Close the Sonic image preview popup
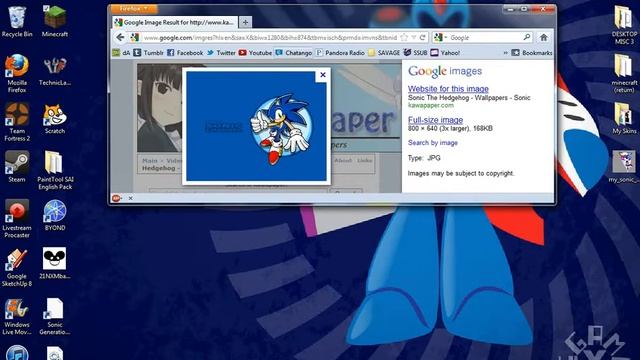This screenshot has width=640, height=360. click(x=323, y=75)
